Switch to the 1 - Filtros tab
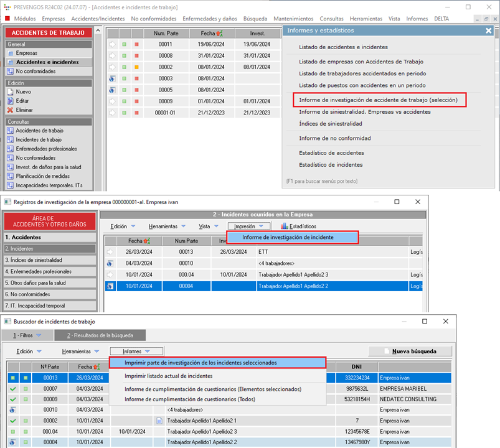Image resolution: width=500 pixels, height=448 pixels. coord(26,335)
